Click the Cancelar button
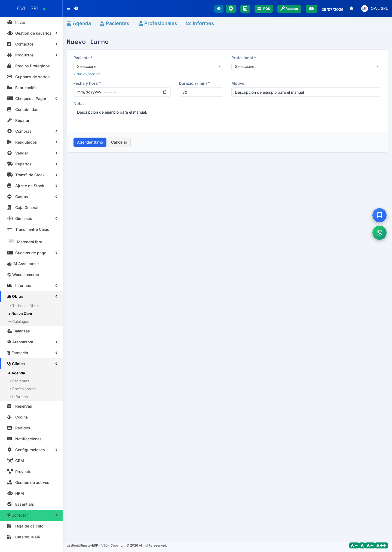The height and width of the screenshot is (552, 392). coord(119,142)
